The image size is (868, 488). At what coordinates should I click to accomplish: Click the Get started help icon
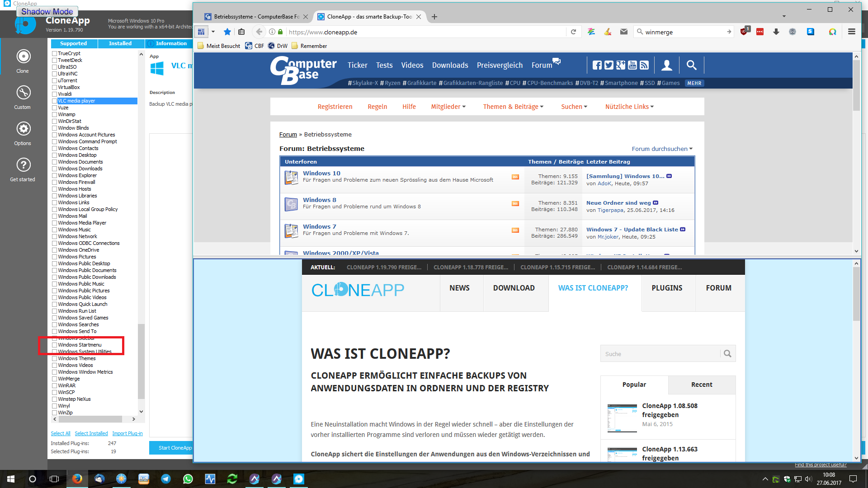click(24, 165)
